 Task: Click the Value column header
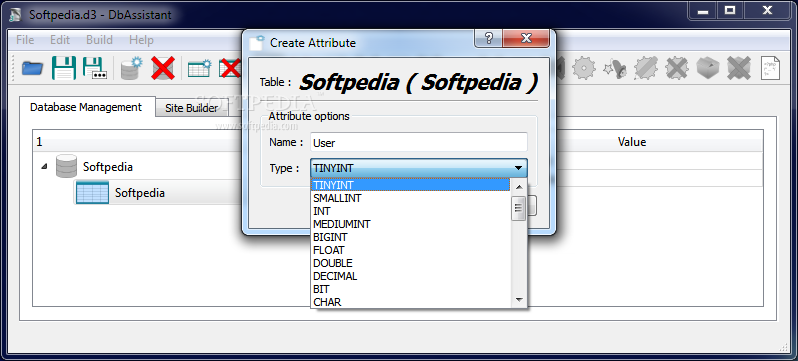(x=632, y=142)
